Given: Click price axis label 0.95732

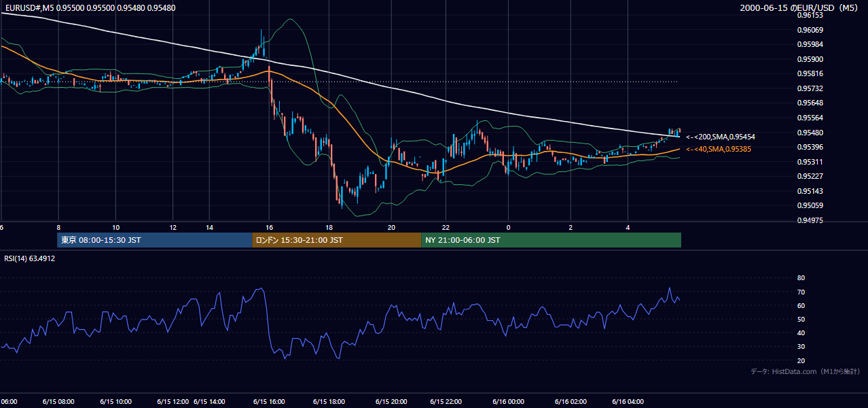Looking at the screenshot, I should [810, 88].
